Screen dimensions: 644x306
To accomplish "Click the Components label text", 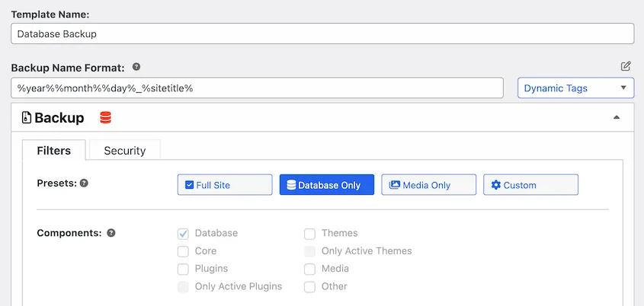I will 69,233.
